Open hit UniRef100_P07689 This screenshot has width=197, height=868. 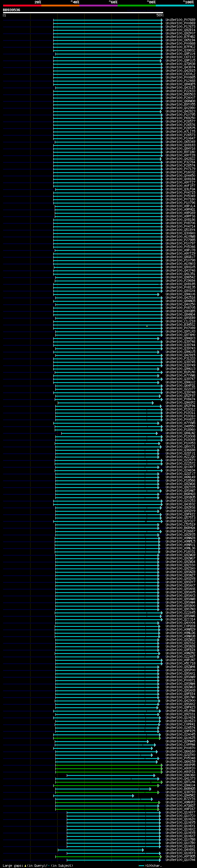point(180,20)
